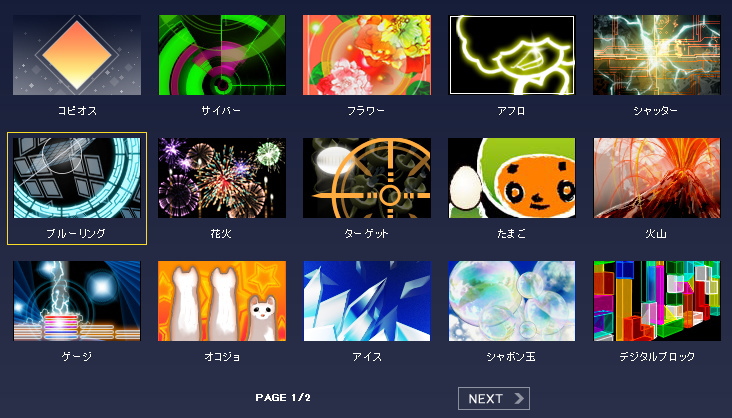Image resolution: width=732 pixels, height=418 pixels.
Task: Select the ブルーリング blue ring thumbnail
Action: [x=77, y=178]
